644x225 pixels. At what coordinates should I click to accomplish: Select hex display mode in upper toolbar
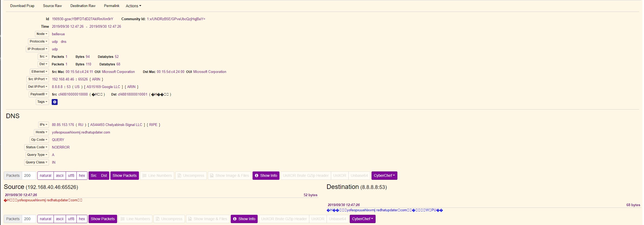(82, 175)
